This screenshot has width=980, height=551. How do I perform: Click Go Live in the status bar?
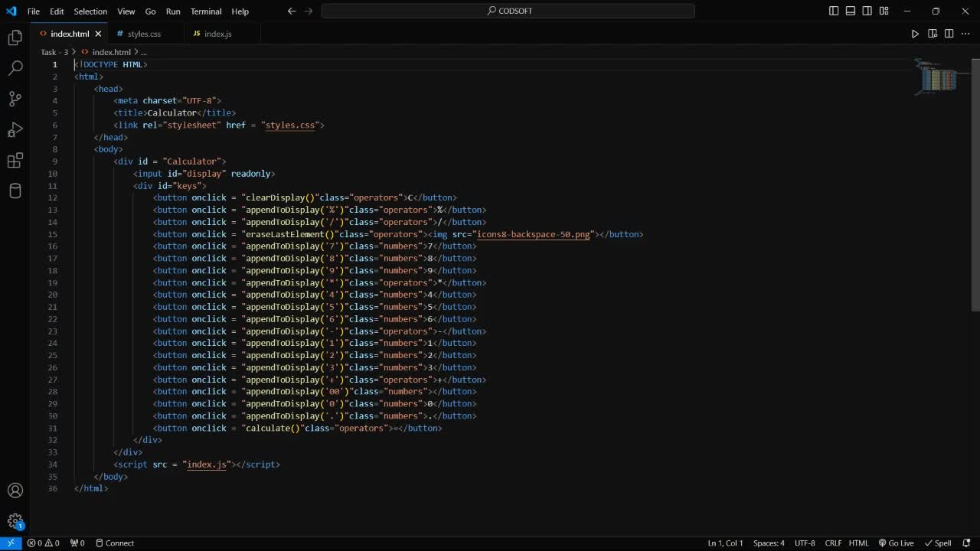[895, 543]
